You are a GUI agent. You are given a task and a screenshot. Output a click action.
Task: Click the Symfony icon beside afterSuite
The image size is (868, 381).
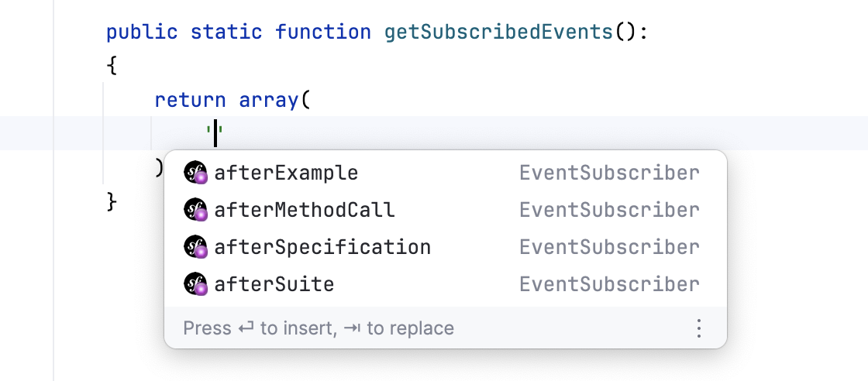coord(195,284)
